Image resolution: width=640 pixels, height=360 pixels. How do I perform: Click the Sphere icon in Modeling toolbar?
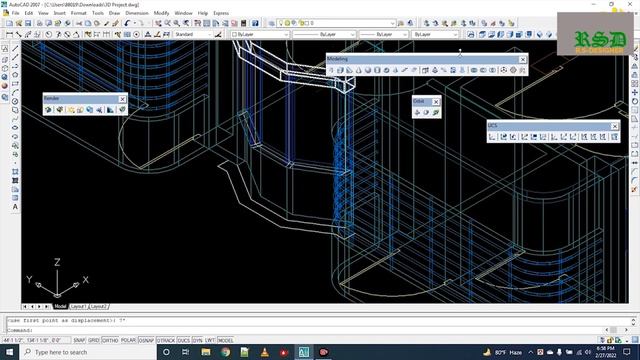coord(368,70)
